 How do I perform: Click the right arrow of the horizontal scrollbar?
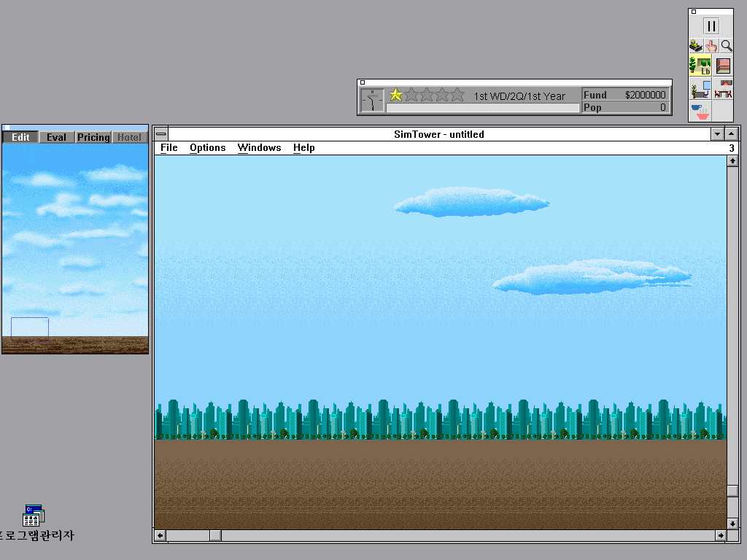[x=721, y=536]
